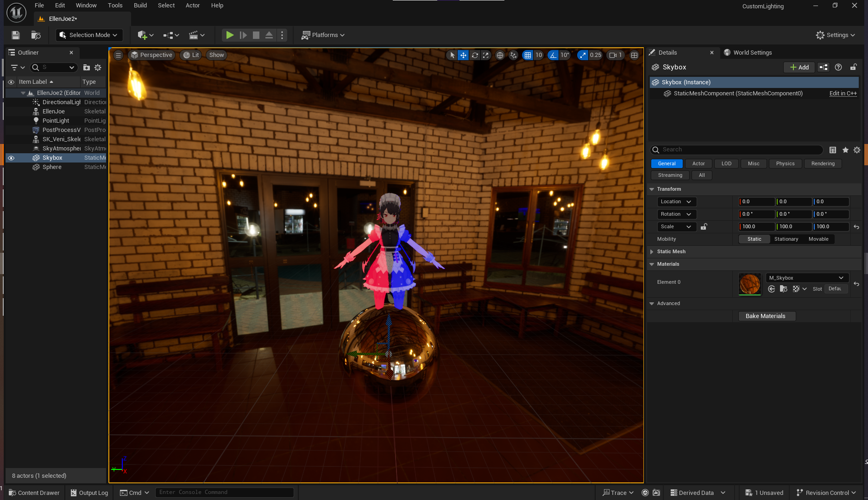The height and width of the screenshot is (500, 868).
Task: Collapse the EllenJoe2 world tree node
Action: click(23, 93)
